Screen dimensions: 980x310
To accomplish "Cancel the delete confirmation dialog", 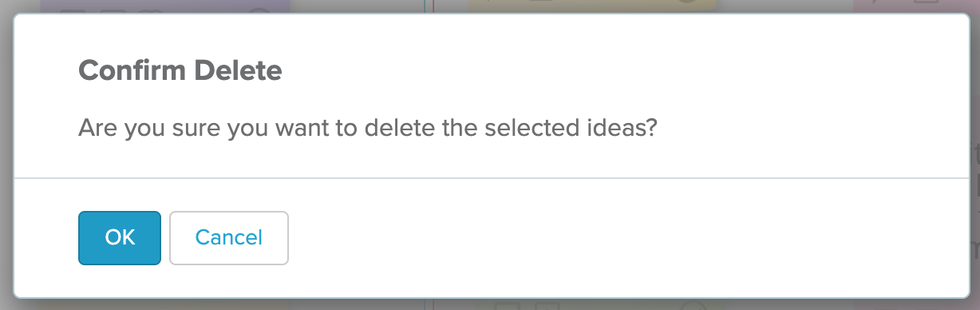I will coord(229,237).
